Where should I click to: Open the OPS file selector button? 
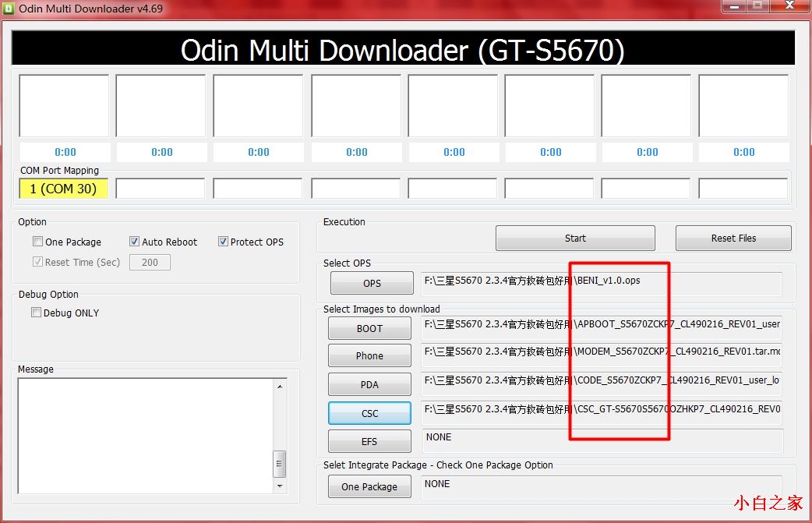click(x=372, y=283)
